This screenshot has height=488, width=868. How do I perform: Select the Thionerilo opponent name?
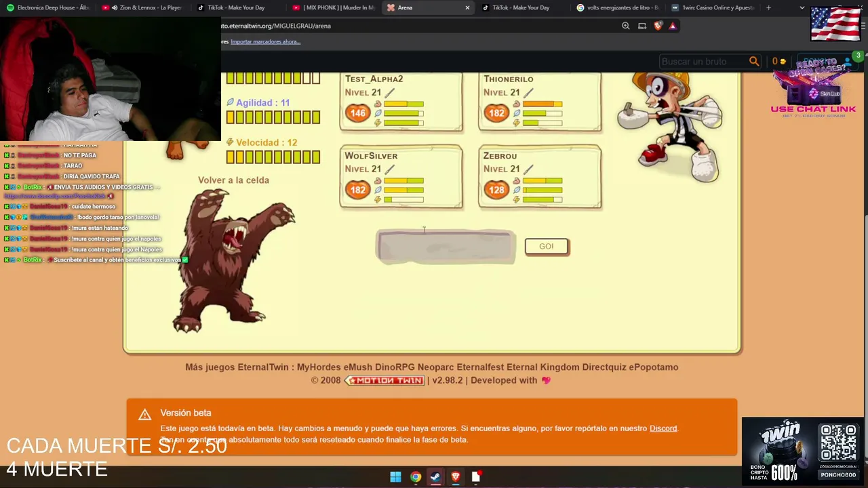tap(509, 79)
